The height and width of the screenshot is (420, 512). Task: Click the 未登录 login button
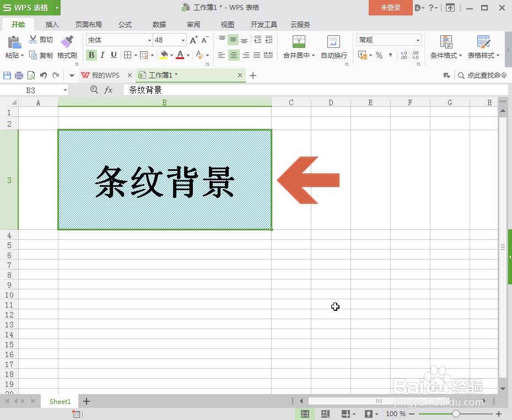(390, 8)
